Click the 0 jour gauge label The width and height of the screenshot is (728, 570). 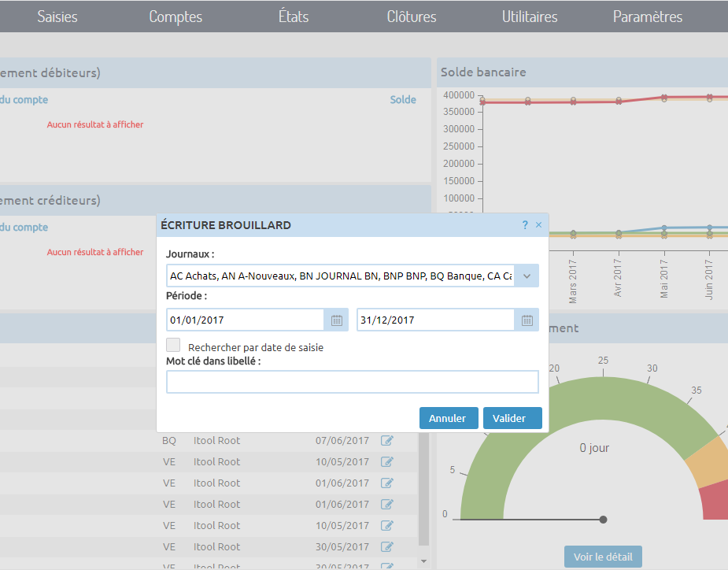pyautogui.click(x=594, y=448)
